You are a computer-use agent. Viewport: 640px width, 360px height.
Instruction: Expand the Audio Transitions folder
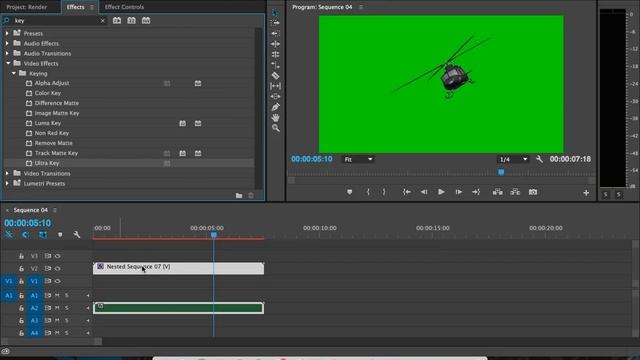tap(7, 53)
